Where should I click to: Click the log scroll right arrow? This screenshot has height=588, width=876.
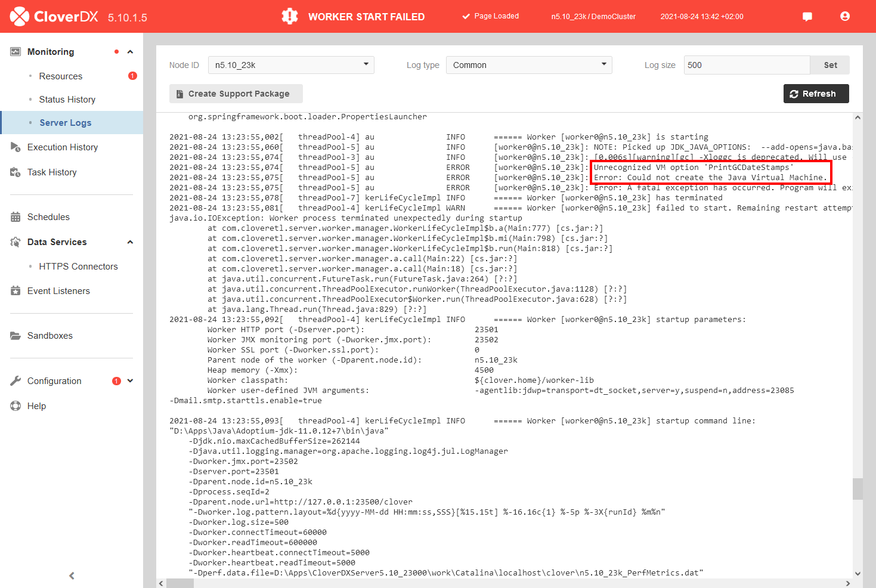[848, 583]
